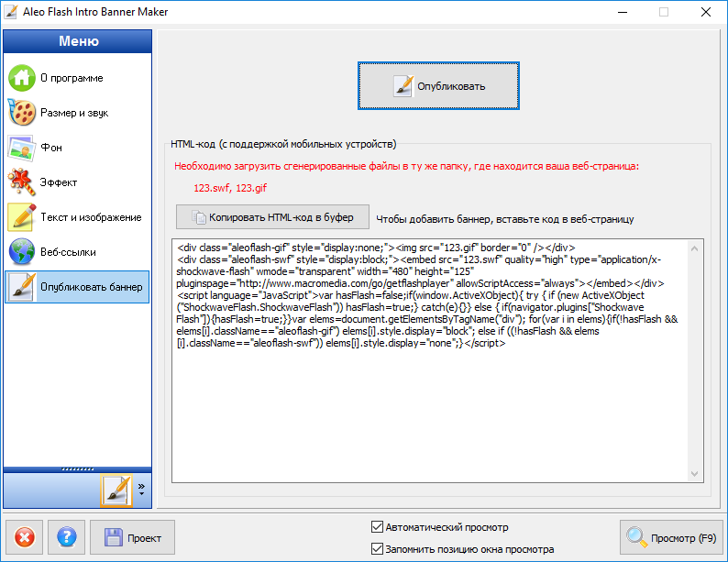The height and width of the screenshot is (562, 728).
Task: Click the Меню panel header
Action: (78, 41)
